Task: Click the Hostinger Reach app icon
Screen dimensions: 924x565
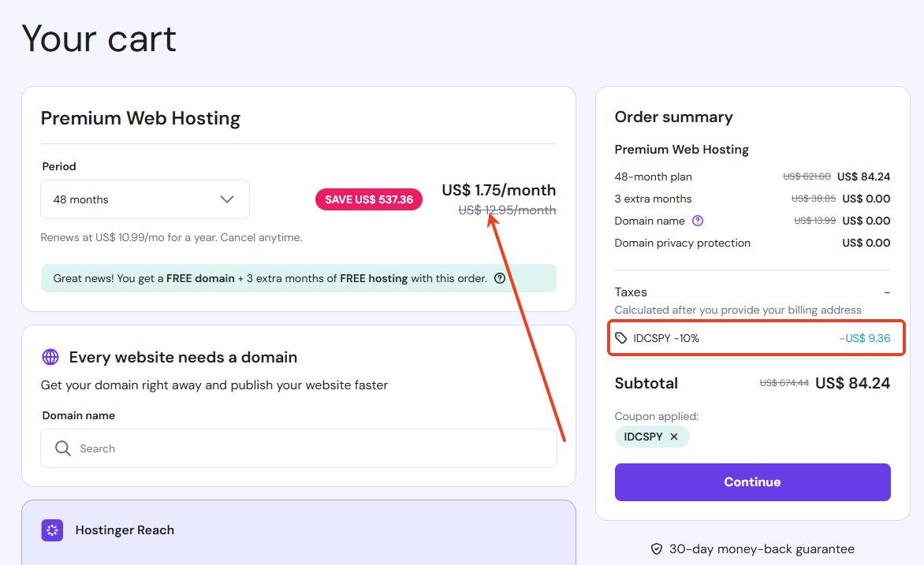Action: 51,530
